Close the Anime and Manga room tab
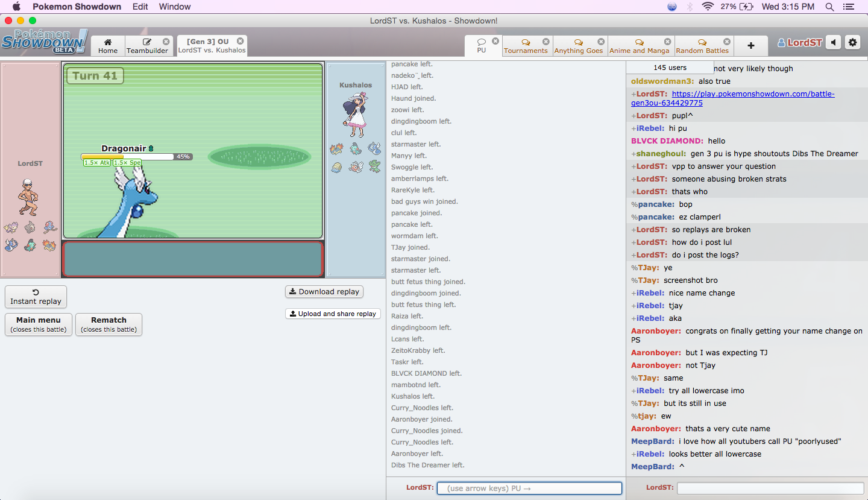868x500 pixels. pyautogui.click(x=667, y=42)
